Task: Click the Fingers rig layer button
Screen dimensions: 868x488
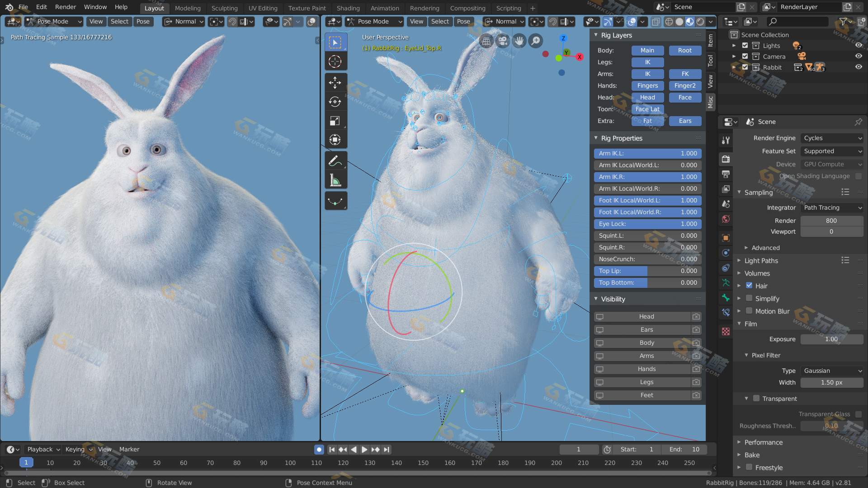Action: [x=647, y=85]
